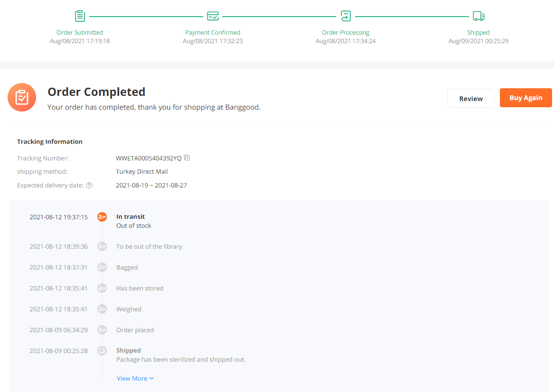
Task: Click the 2021-08-12 18:37:31 timestamp
Action: (x=59, y=267)
